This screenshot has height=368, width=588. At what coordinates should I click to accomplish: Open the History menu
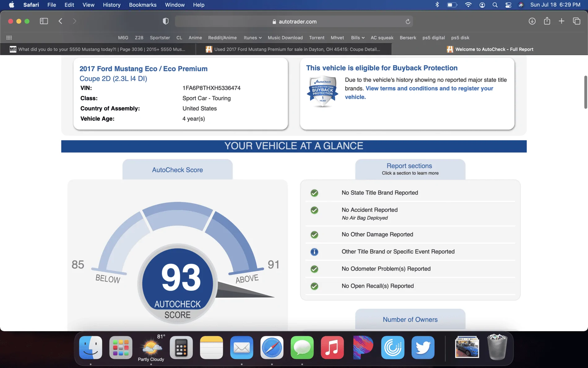click(112, 5)
